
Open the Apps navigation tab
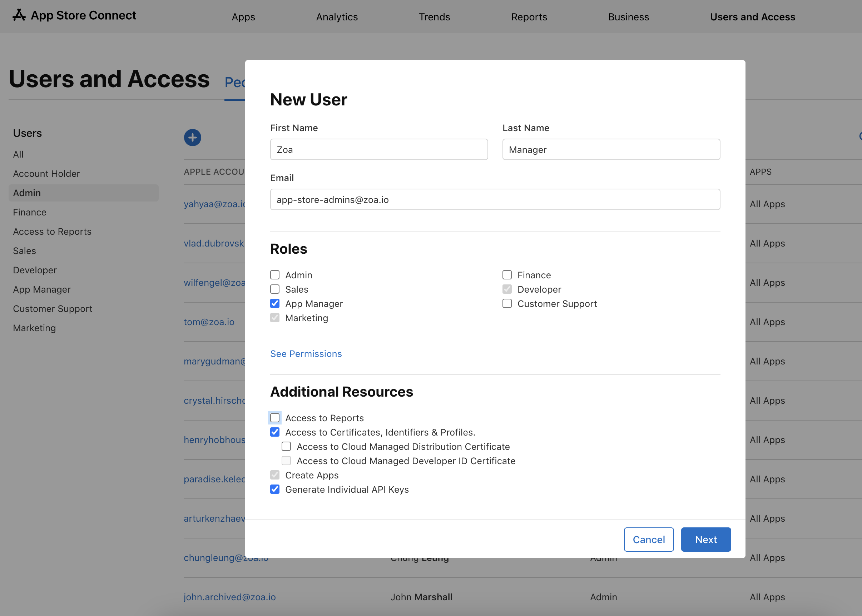(x=244, y=17)
